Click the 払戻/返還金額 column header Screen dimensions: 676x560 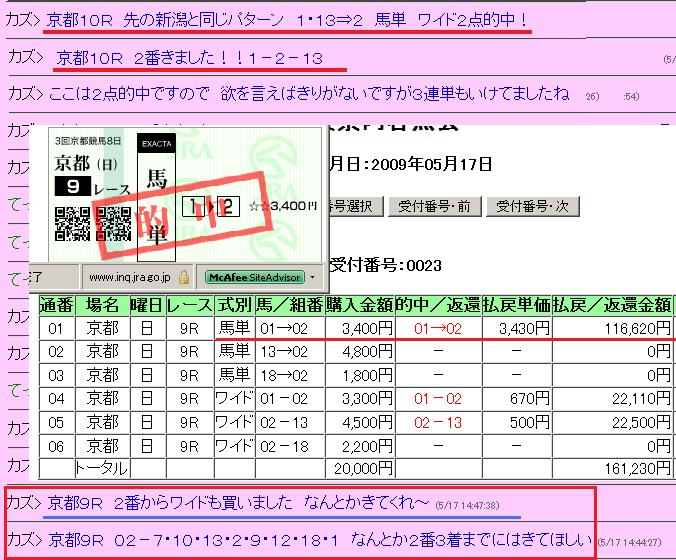pyautogui.click(x=612, y=305)
